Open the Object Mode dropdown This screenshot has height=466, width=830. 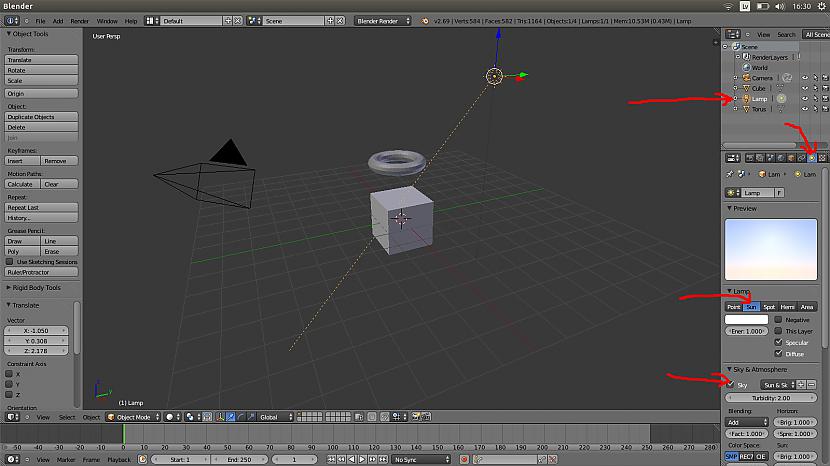tap(133, 417)
